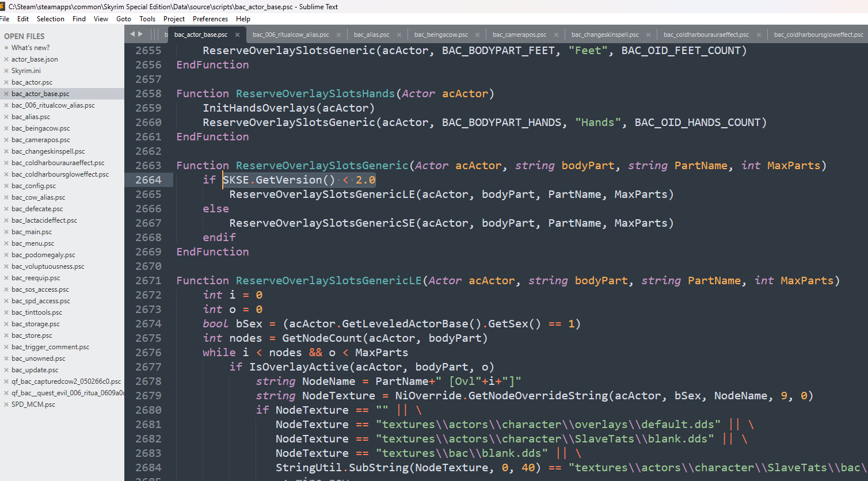Close the bac_changeskinspell.psc tab

coord(648,35)
